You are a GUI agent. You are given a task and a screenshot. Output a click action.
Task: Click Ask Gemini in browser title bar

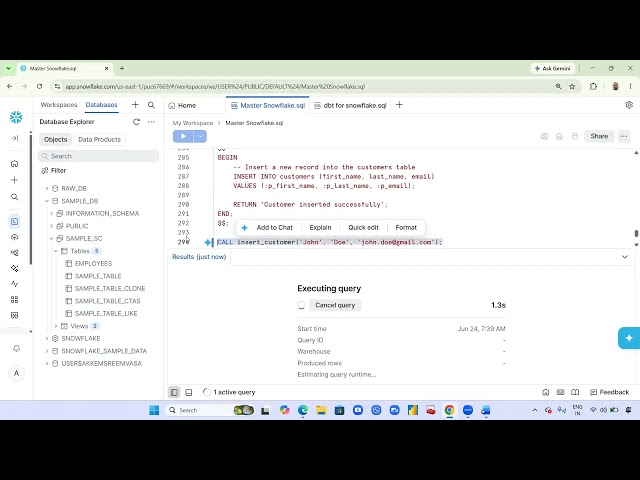click(552, 69)
